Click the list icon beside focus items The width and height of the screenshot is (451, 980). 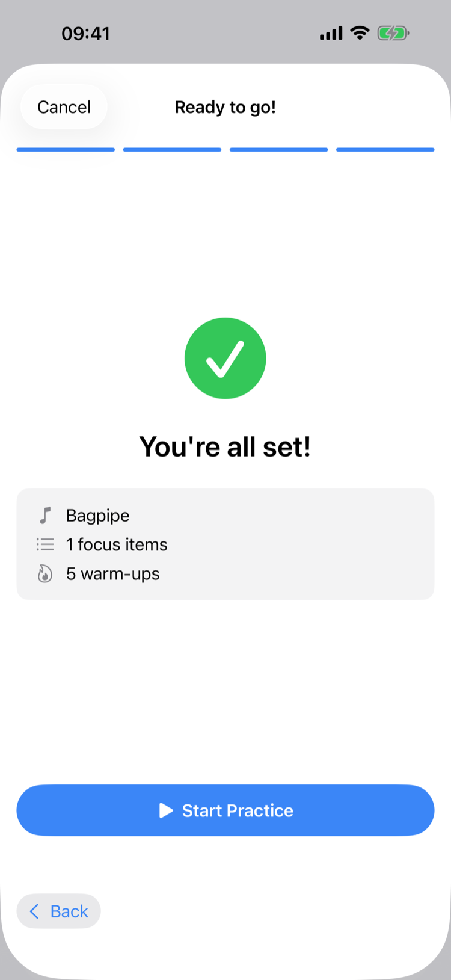(45, 544)
